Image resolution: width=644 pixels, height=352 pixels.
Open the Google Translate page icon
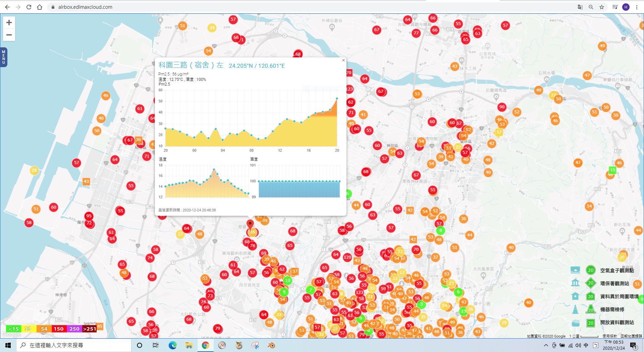(580, 7)
